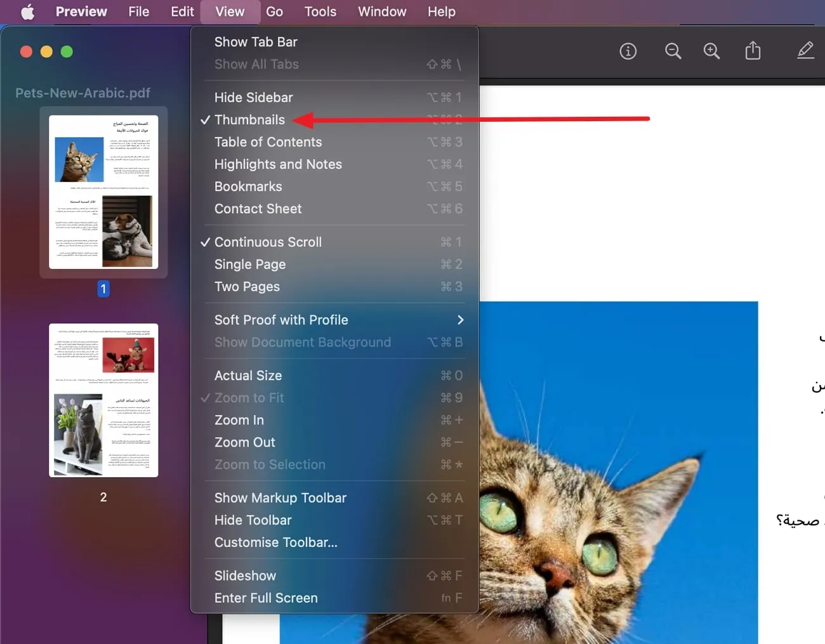Open Customise Toolbar settings
The width and height of the screenshot is (825, 644).
tap(275, 542)
